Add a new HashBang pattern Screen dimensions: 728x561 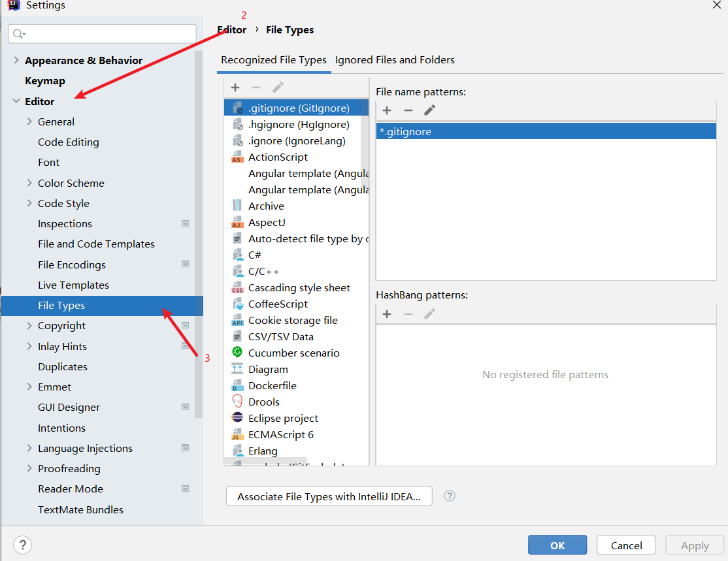coord(387,314)
